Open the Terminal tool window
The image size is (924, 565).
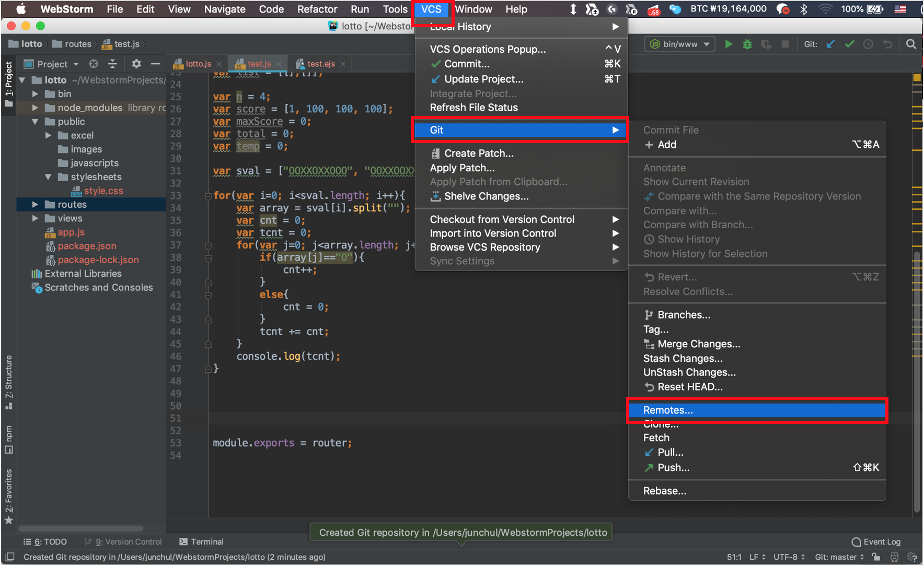(x=201, y=542)
